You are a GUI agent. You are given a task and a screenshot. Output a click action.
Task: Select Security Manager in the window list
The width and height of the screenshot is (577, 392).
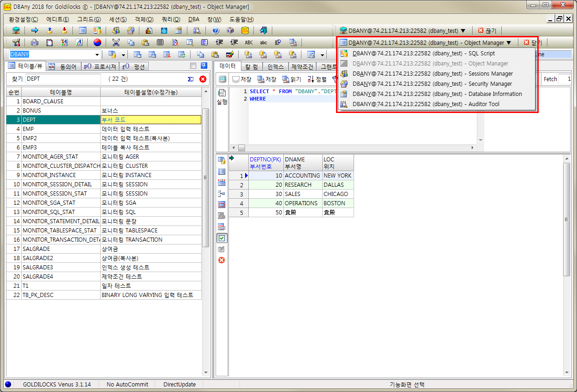tap(437, 84)
